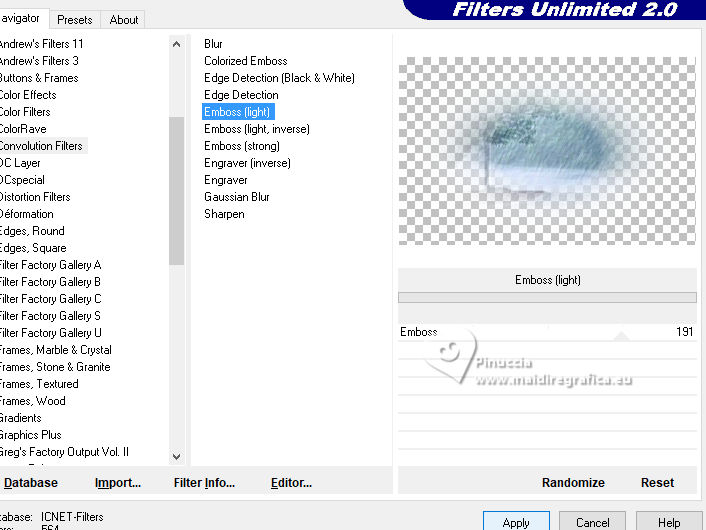Choose the Emboss (strong) filter
The height and width of the screenshot is (530, 706).
(x=242, y=146)
